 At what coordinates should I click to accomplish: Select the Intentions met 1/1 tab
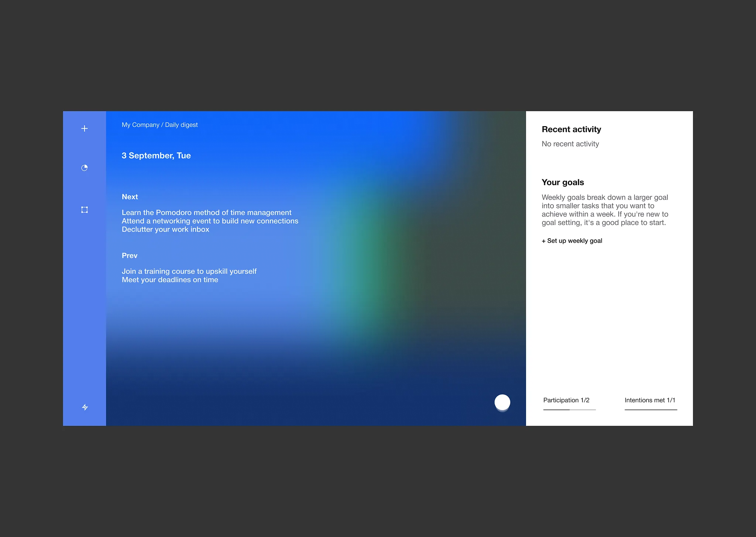coord(650,400)
